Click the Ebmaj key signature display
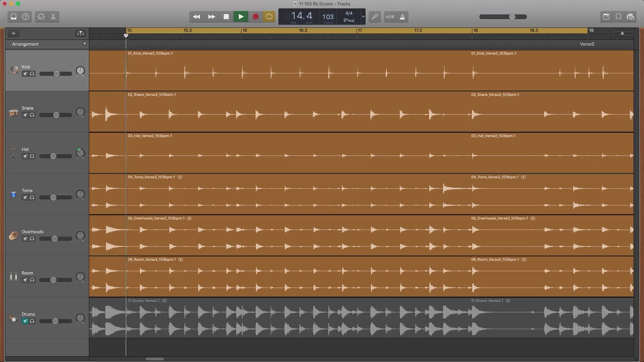This screenshot has width=644, height=362. [x=349, y=20]
